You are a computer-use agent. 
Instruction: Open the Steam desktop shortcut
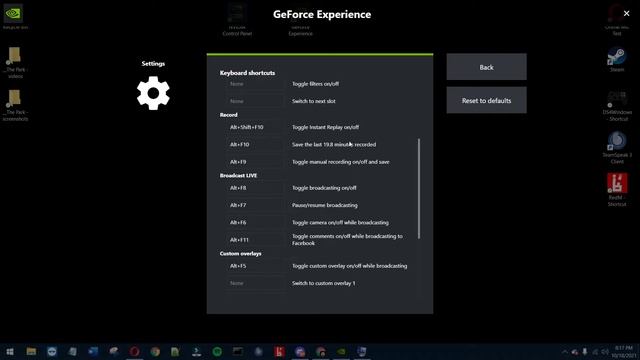click(617, 60)
